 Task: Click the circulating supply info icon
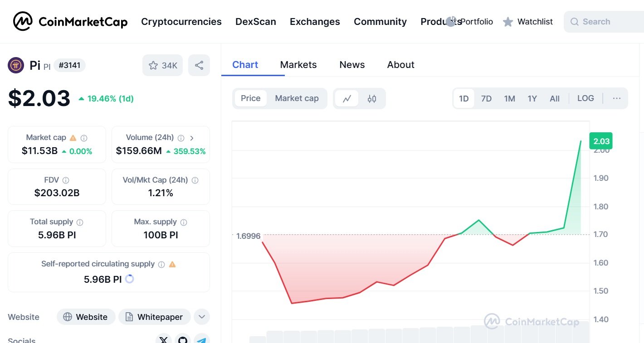[161, 264]
